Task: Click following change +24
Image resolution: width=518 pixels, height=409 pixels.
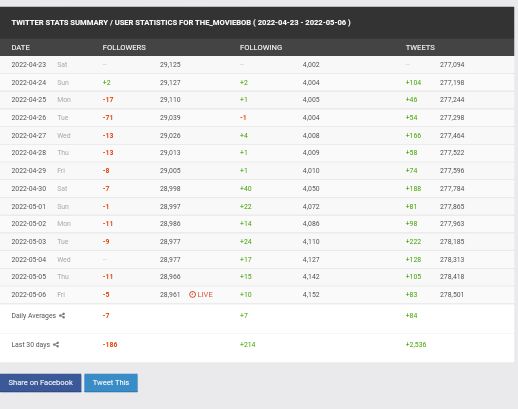Action: [246, 242]
